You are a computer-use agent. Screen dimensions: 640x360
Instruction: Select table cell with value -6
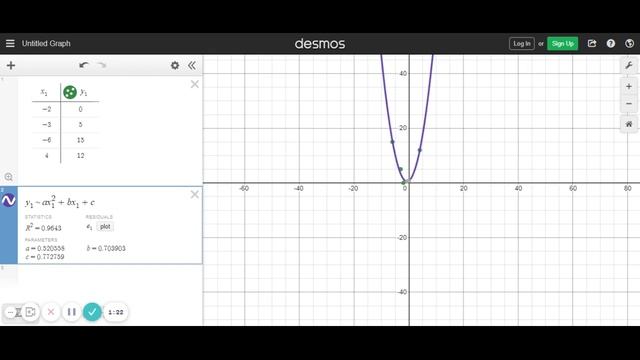(47, 140)
